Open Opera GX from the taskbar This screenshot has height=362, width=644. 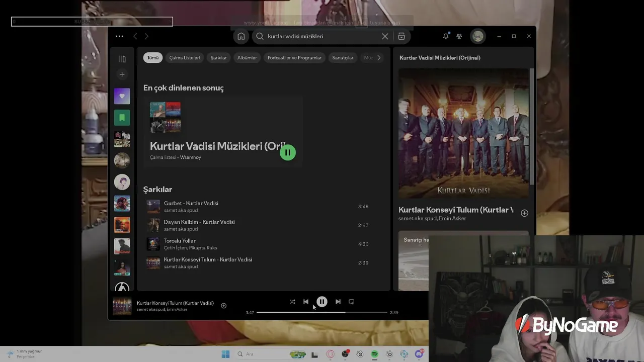click(x=331, y=354)
